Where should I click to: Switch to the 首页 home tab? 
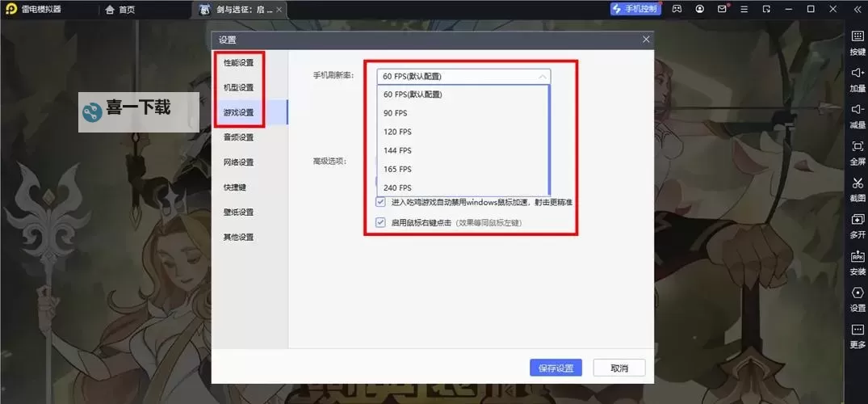(x=120, y=10)
